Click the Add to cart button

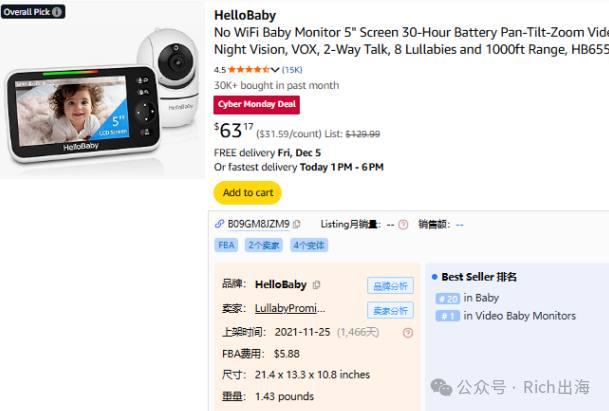(x=248, y=193)
